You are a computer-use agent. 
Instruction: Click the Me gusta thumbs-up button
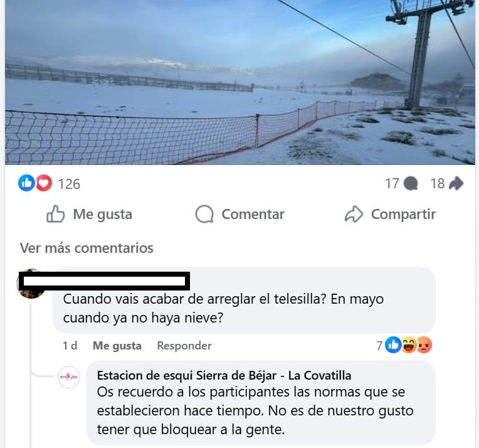point(89,214)
